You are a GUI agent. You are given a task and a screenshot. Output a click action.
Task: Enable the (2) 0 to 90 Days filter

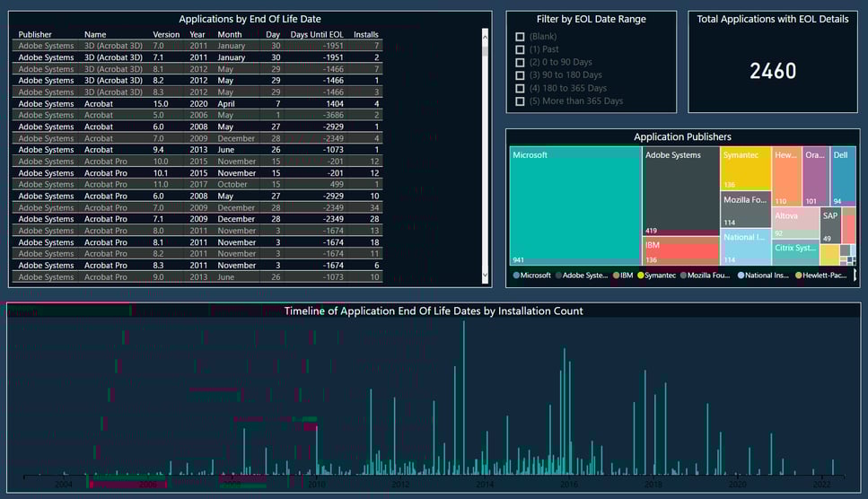click(x=520, y=63)
